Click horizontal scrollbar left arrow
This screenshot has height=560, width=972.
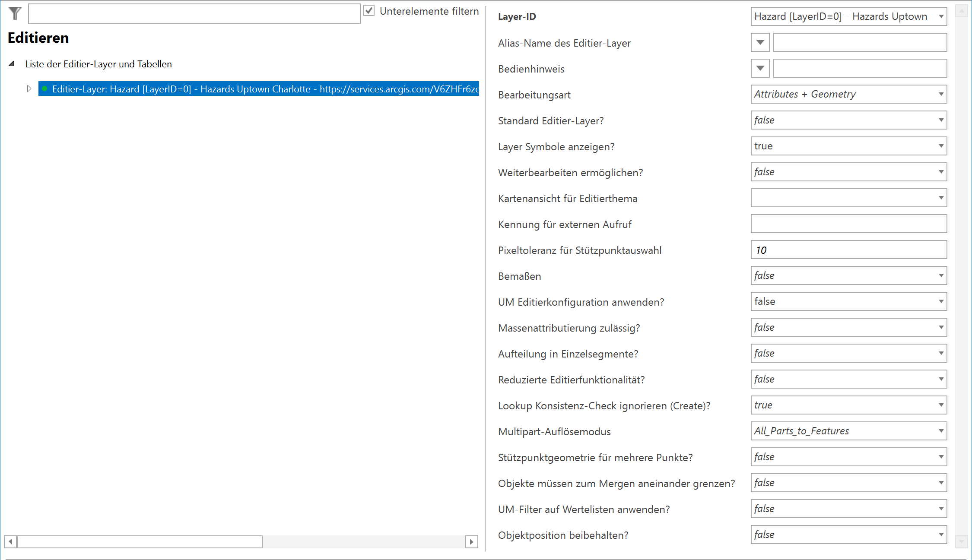[10, 541]
